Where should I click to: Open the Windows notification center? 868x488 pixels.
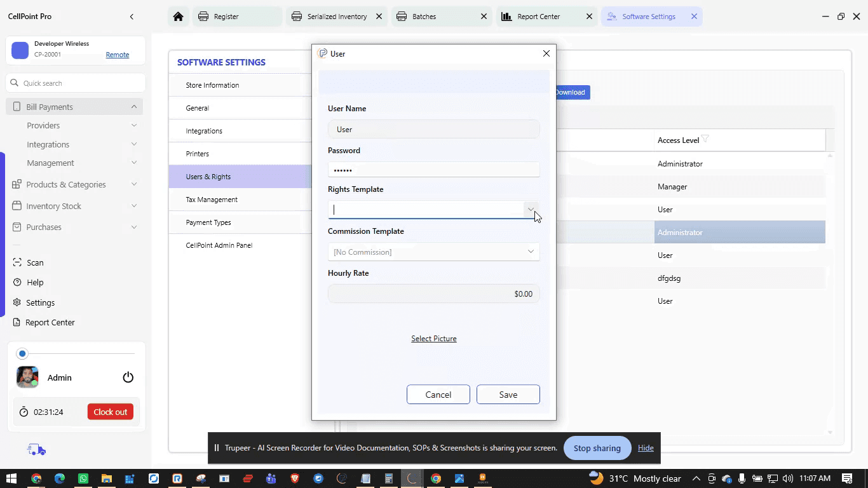point(847,478)
